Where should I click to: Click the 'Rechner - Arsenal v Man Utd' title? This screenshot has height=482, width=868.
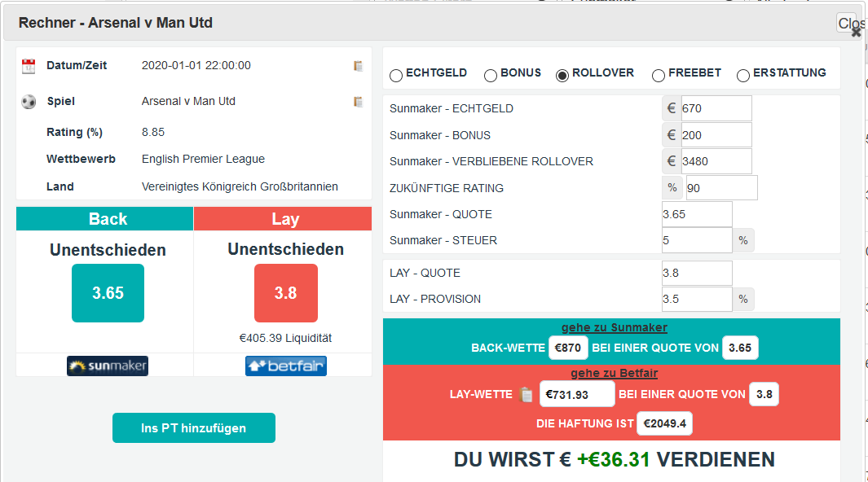tap(116, 23)
